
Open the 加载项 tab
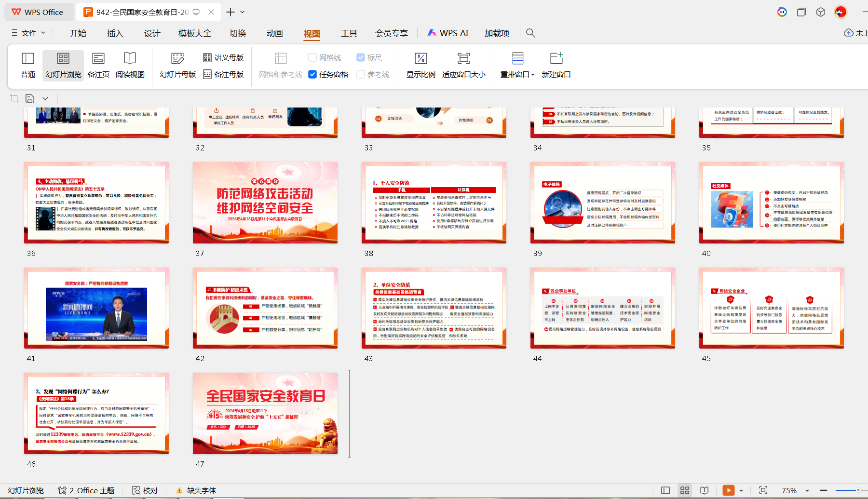pos(497,33)
